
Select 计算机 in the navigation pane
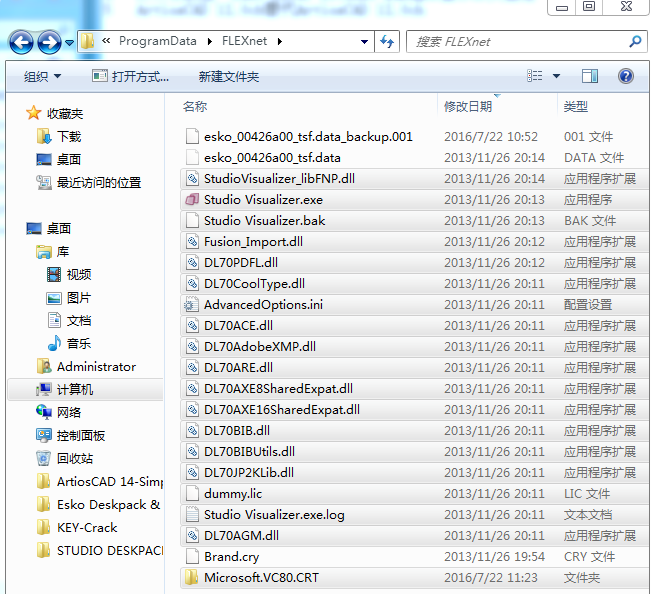74,390
